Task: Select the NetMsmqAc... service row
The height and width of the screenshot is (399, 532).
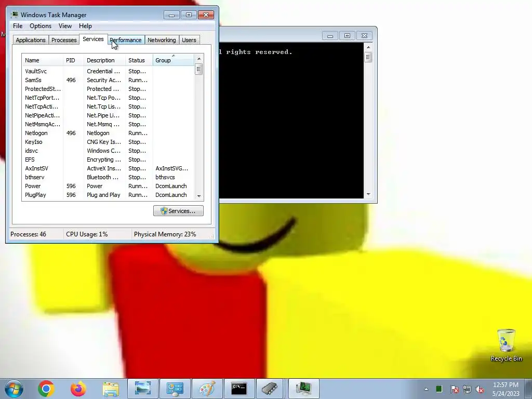Action: (x=108, y=124)
